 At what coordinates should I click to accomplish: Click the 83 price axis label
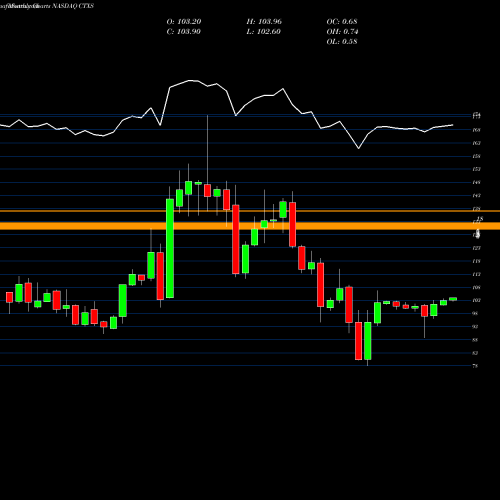[476, 353]
